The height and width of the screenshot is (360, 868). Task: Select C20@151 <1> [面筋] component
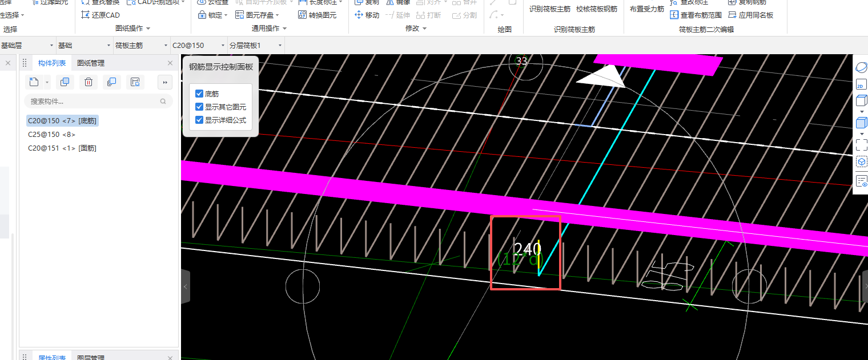pyautogui.click(x=62, y=148)
